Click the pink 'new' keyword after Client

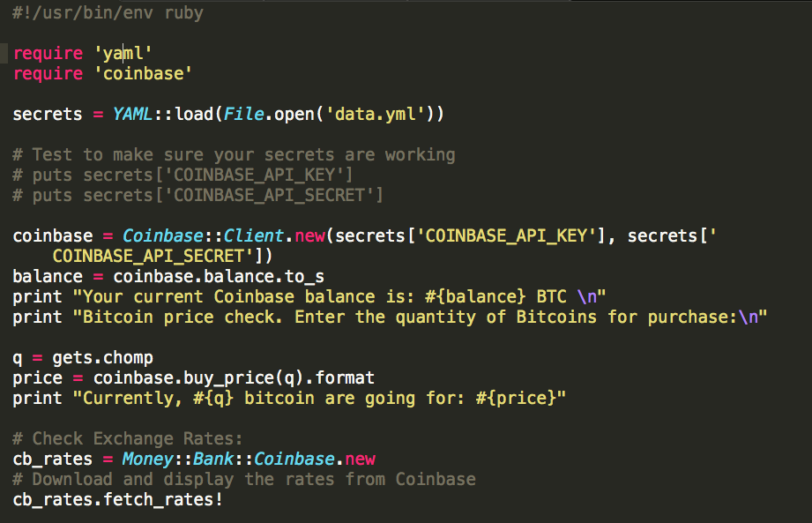[309, 235]
